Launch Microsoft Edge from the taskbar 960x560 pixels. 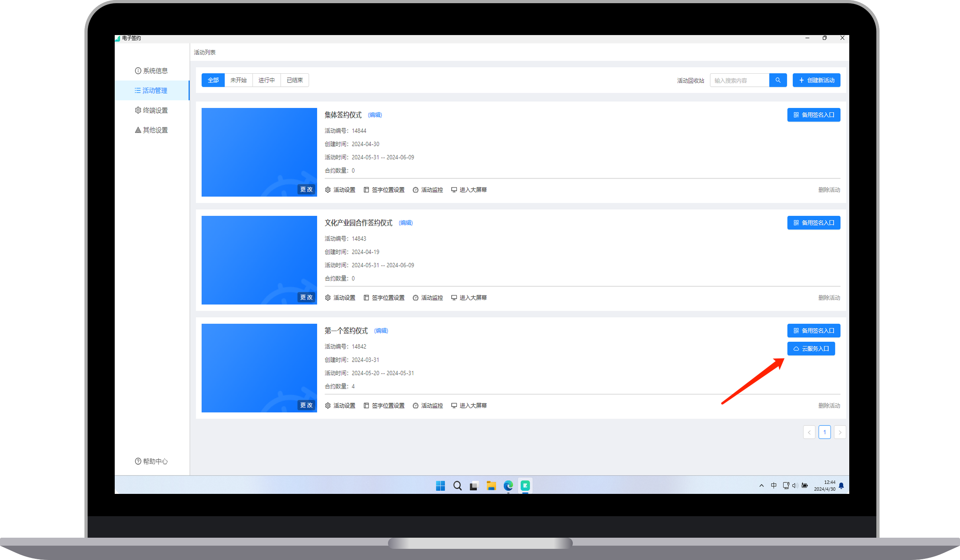508,486
